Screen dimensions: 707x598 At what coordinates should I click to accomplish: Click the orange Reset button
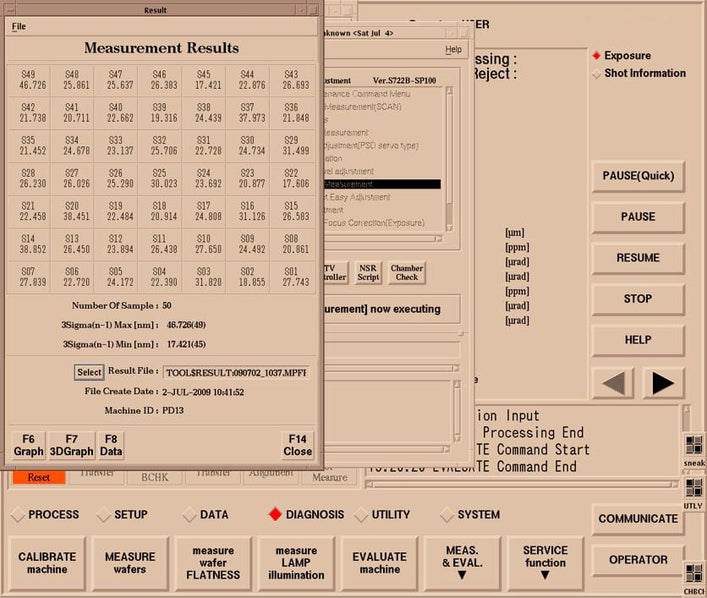pyautogui.click(x=39, y=477)
